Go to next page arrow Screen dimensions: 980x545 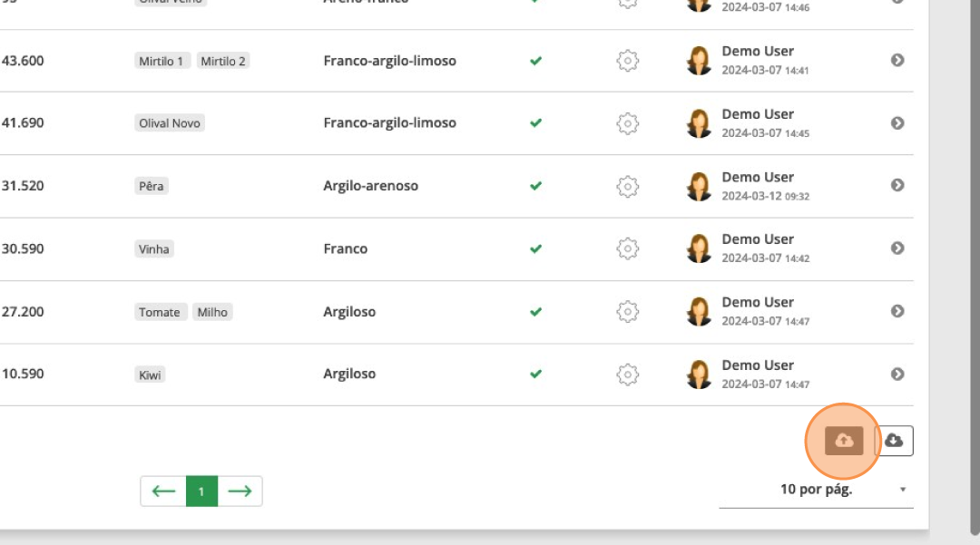pyautogui.click(x=240, y=491)
